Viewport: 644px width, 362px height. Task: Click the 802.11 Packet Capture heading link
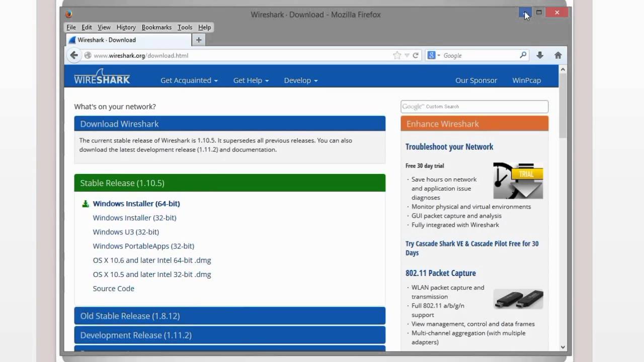pos(441,273)
